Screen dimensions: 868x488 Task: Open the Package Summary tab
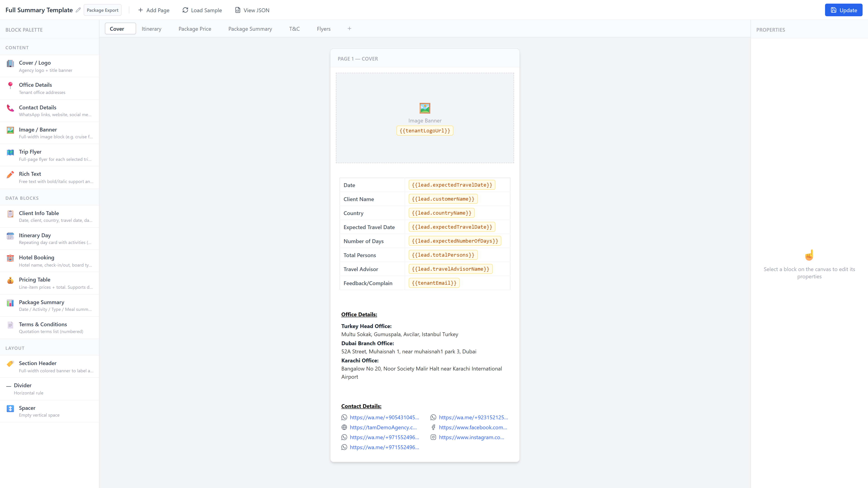(x=250, y=29)
